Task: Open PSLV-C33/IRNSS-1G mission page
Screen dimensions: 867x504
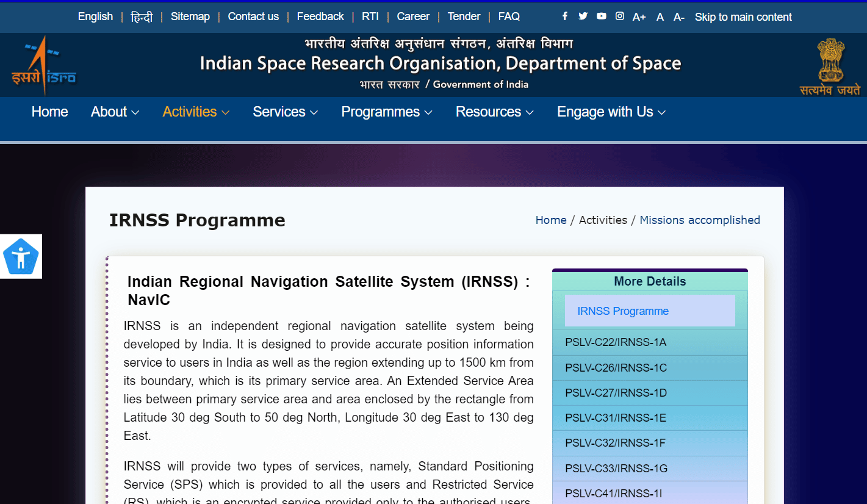Action: click(x=650, y=469)
